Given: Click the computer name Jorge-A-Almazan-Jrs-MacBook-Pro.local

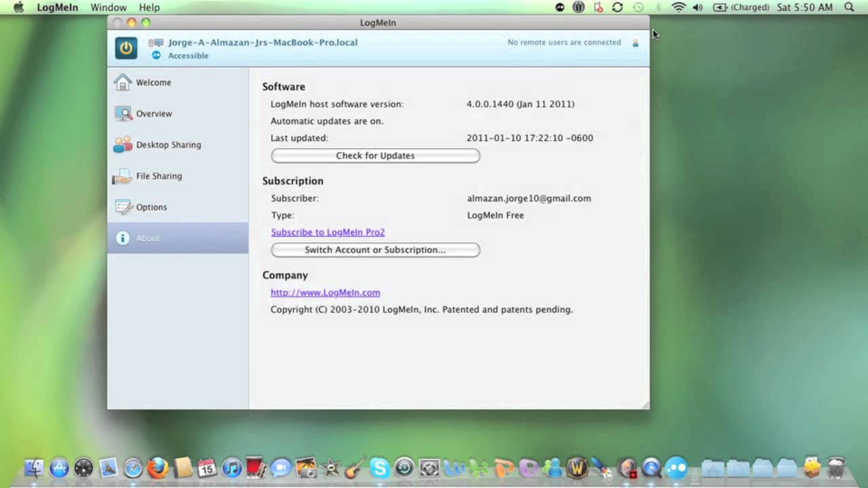Looking at the screenshot, I should pos(262,43).
